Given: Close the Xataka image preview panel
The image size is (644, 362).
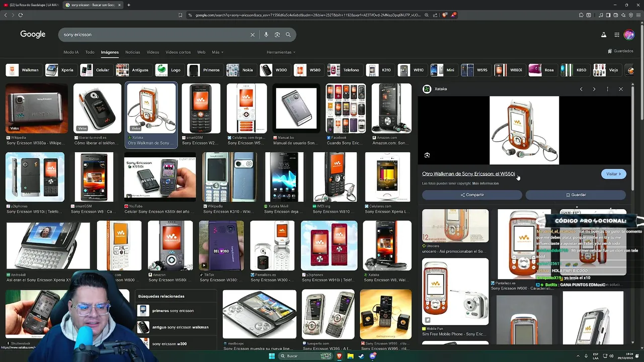Looking at the screenshot, I should click(x=621, y=89).
